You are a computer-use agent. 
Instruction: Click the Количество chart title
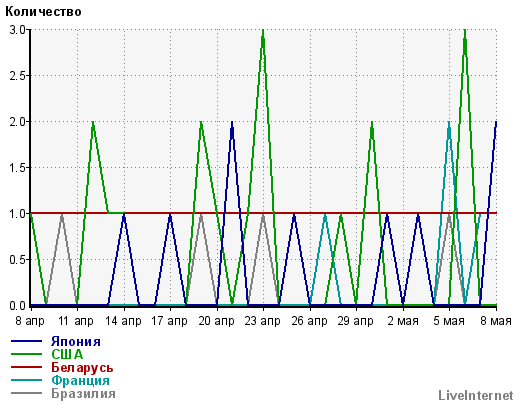click(43, 12)
